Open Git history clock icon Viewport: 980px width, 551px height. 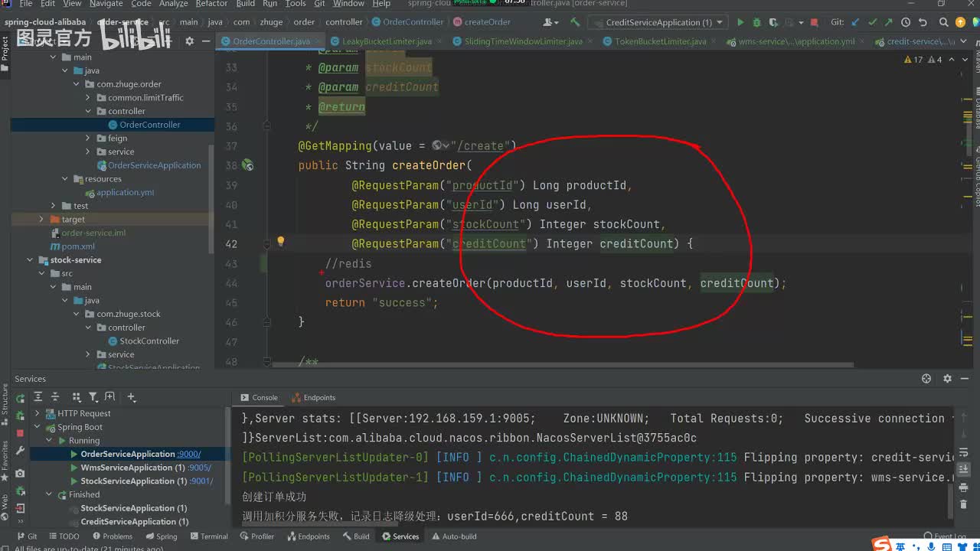pyautogui.click(x=906, y=22)
